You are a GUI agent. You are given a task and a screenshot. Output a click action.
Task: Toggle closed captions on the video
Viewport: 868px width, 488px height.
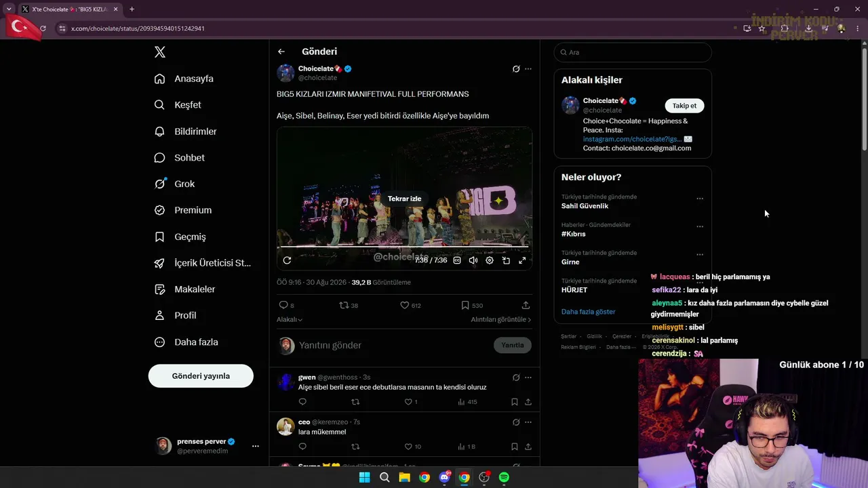(x=457, y=260)
